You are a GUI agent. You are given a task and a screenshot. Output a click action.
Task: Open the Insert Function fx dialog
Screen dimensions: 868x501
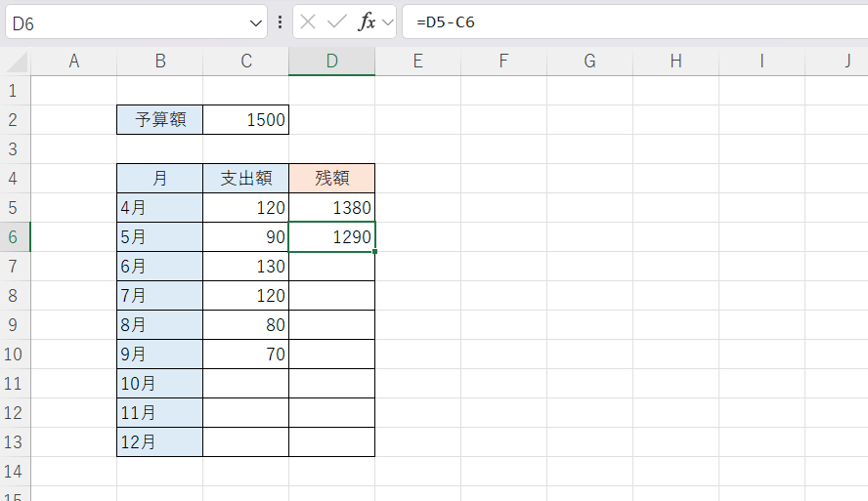pos(367,22)
